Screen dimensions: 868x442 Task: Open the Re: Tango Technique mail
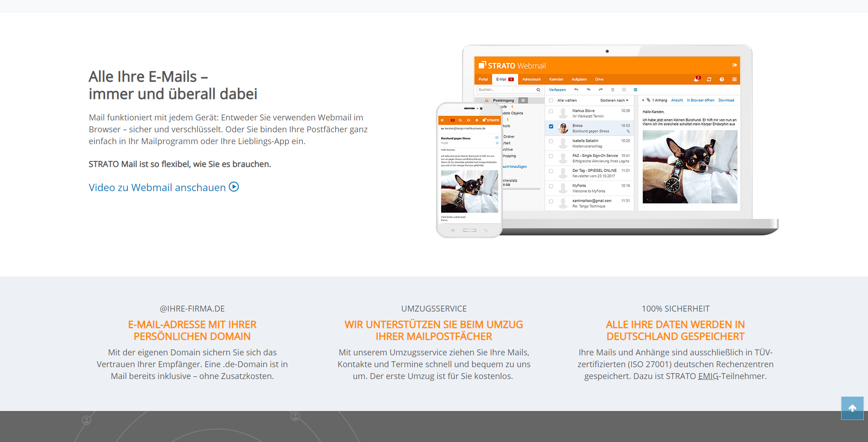(589, 203)
